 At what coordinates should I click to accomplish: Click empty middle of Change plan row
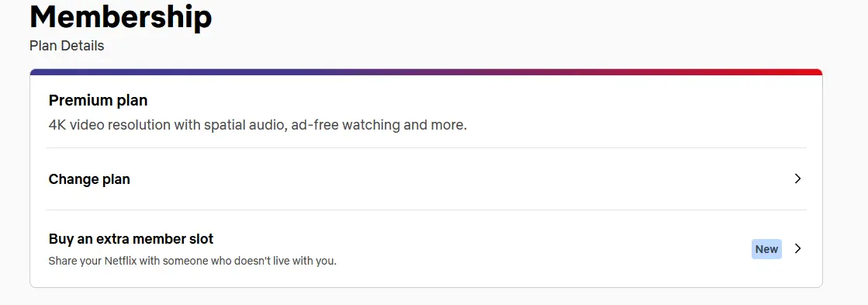pos(443,178)
